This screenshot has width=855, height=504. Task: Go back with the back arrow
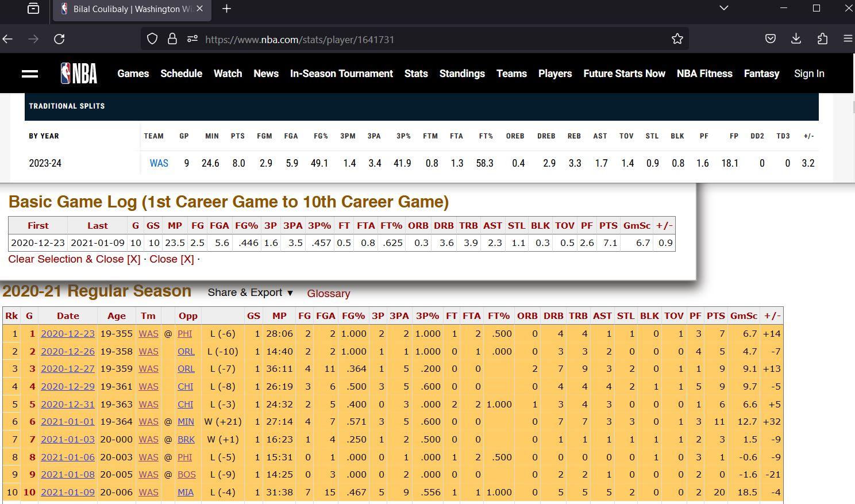pos(8,39)
